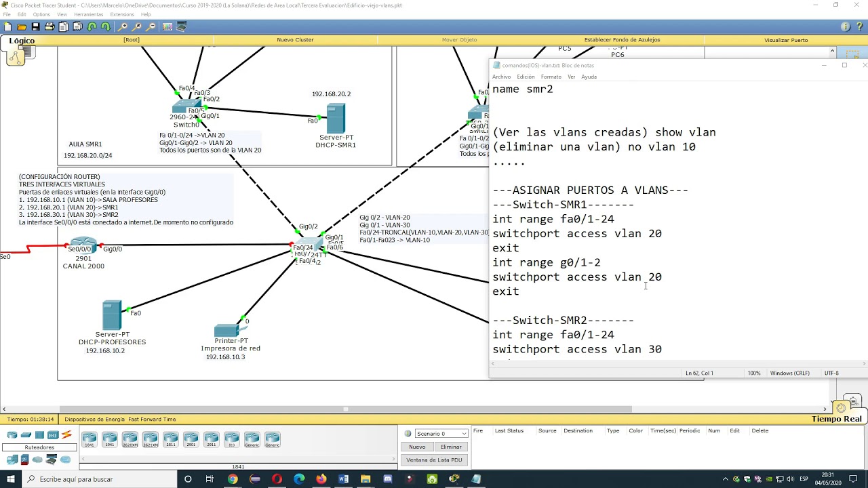Click the Nuevo Cluster button
This screenshot has height=488, width=868.
295,40
